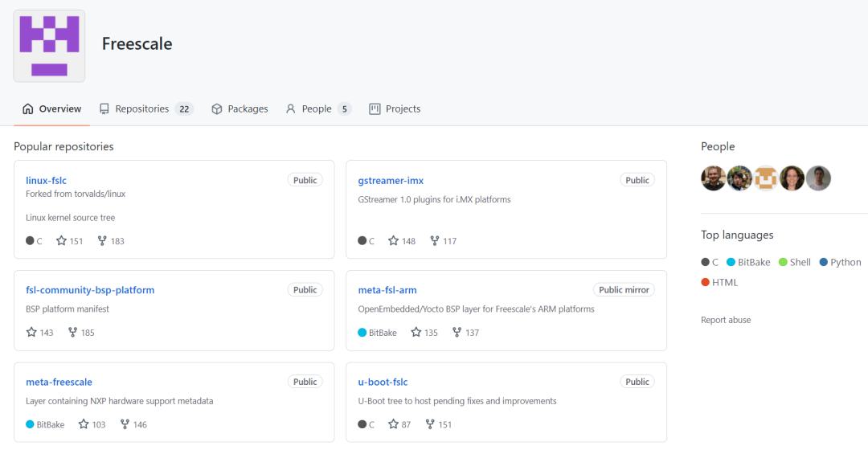Open the linux-fslc repository link
This screenshot has height=450, width=868.
point(46,181)
